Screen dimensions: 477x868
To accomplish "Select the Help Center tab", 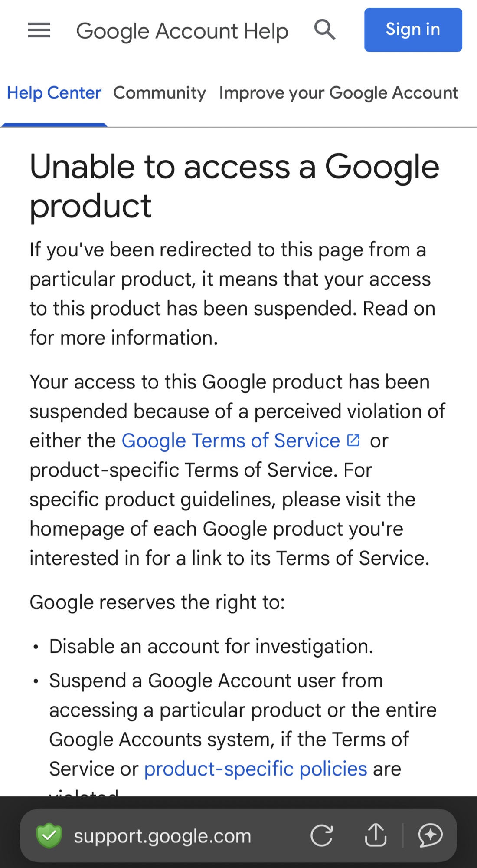I will [54, 93].
